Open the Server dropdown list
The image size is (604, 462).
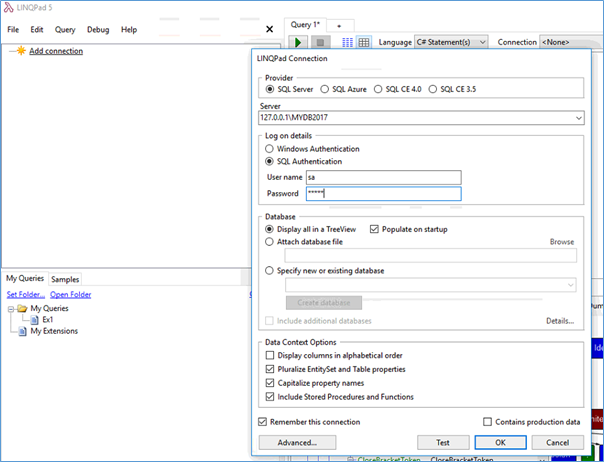click(x=579, y=118)
